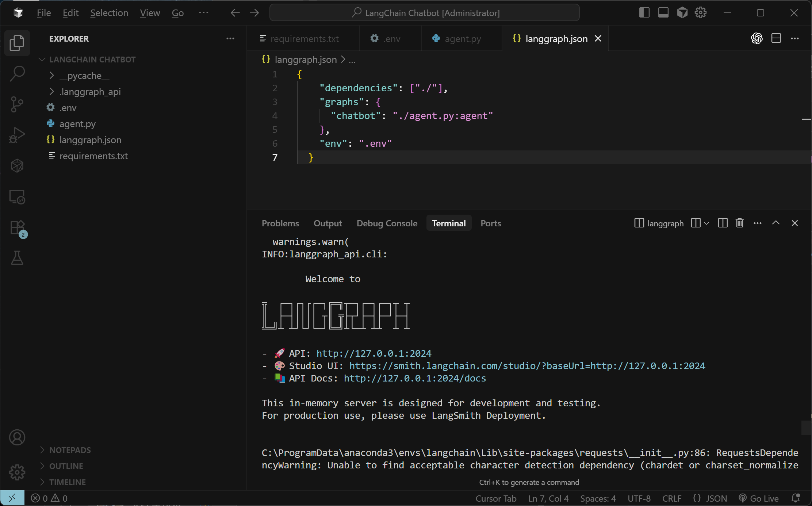Screen dimensions: 812x506
Task: Click the LangChain Chatbot command center search box
Action: (x=424, y=13)
